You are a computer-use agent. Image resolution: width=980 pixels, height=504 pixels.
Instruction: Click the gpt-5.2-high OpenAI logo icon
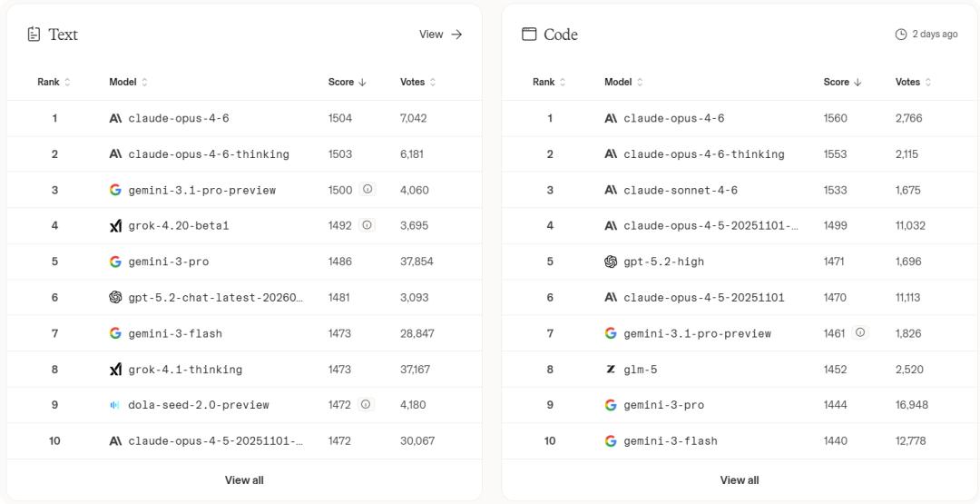coord(611,262)
